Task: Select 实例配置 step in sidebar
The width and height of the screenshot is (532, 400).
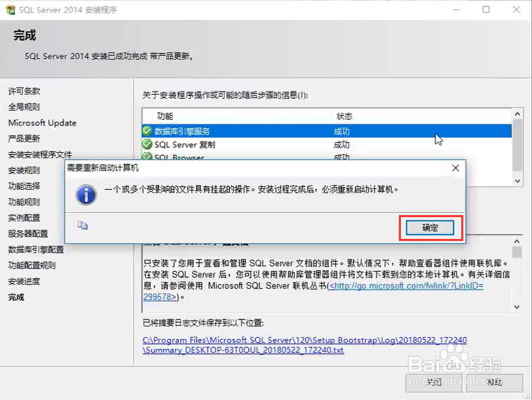Action: pos(24,218)
